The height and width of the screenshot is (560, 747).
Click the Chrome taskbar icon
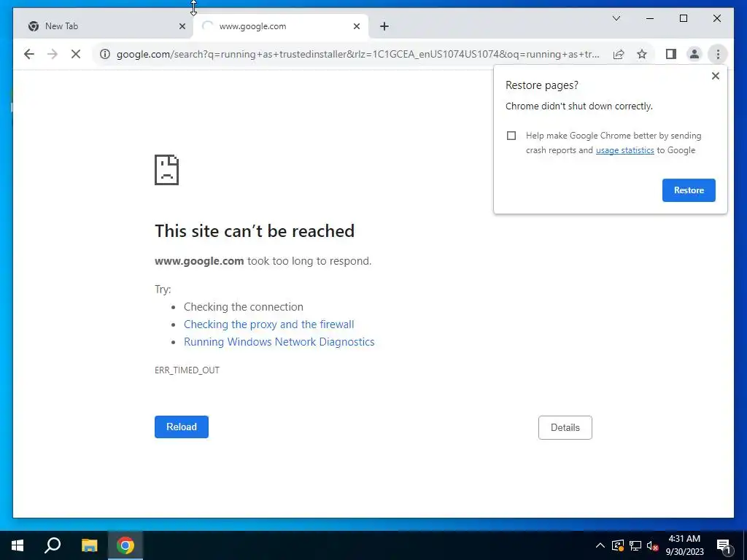pyautogui.click(x=125, y=545)
